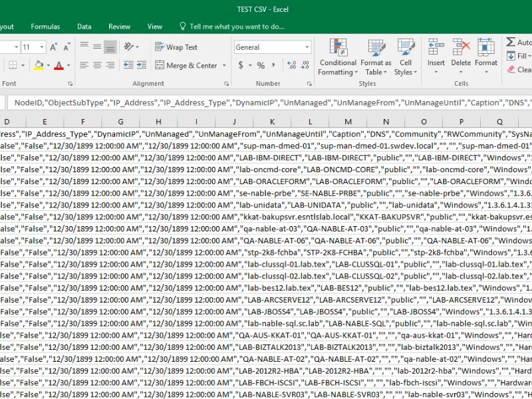Open Cell Styles gallery
The height and width of the screenshot is (399, 532).
(x=406, y=57)
